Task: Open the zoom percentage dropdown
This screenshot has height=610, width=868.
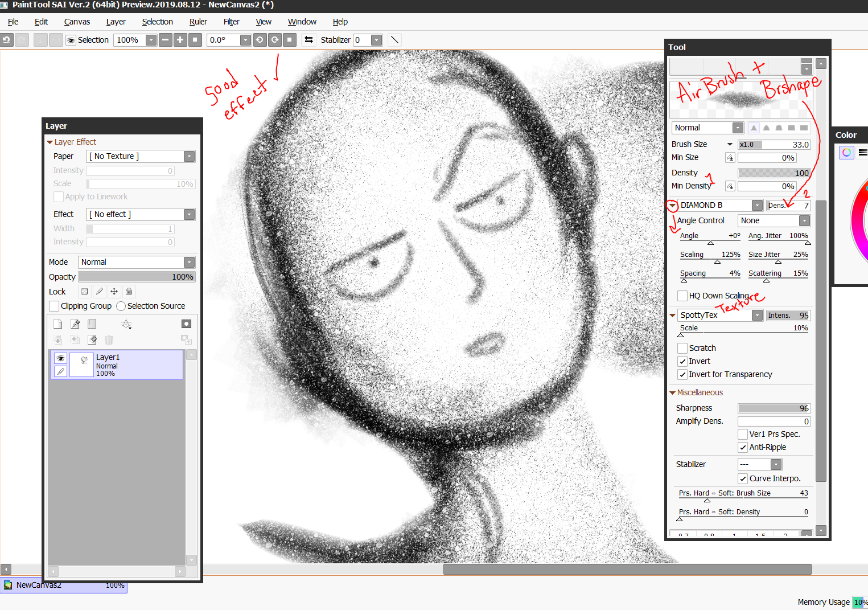Action: [151, 40]
